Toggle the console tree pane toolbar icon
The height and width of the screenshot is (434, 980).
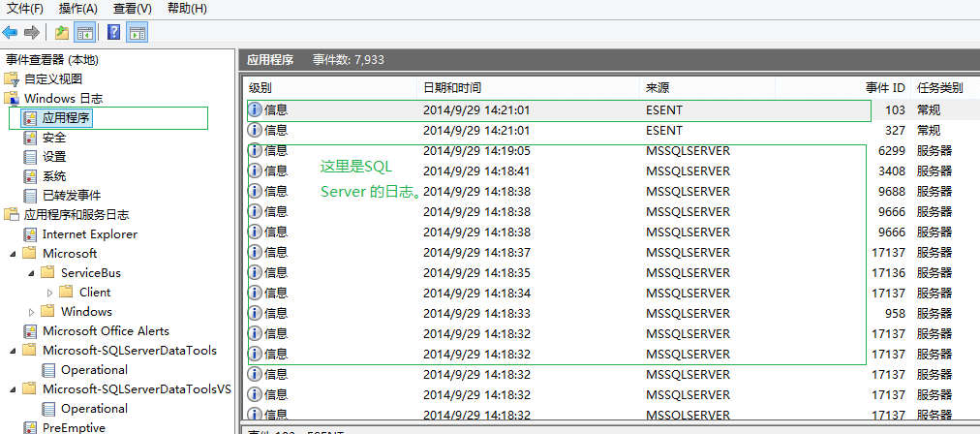pos(84,33)
